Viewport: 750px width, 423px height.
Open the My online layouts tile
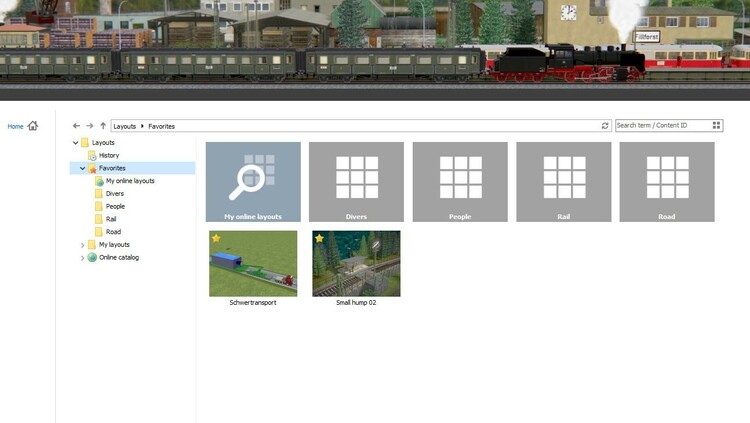pyautogui.click(x=253, y=181)
